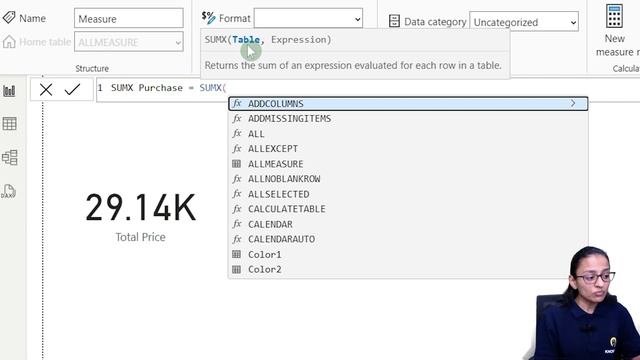Open the Table view icon in sidebar
Screen dimensions: 640x360
(x=9, y=124)
